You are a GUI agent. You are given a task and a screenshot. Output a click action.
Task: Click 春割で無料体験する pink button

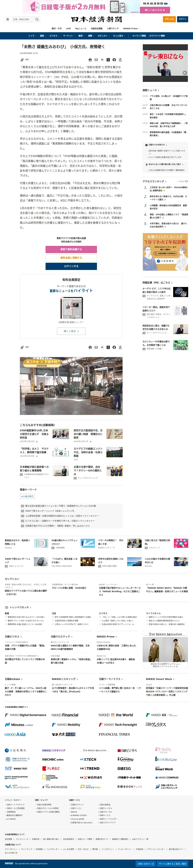coord(71,249)
